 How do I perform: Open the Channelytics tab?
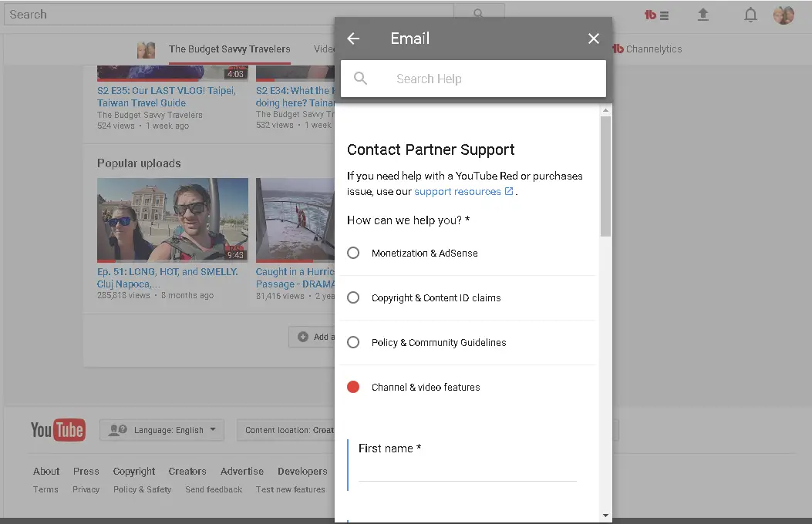(x=647, y=49)
